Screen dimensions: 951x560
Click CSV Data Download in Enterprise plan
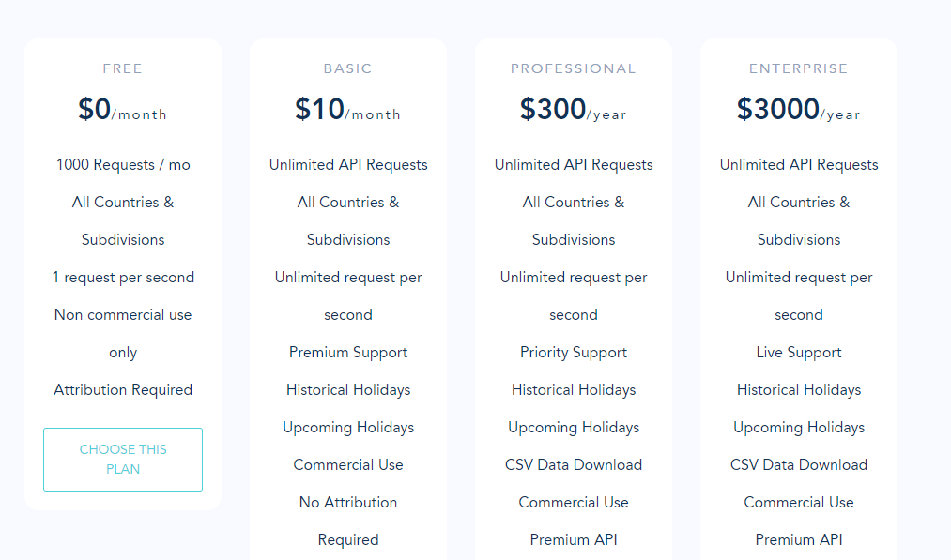point(799,465)
